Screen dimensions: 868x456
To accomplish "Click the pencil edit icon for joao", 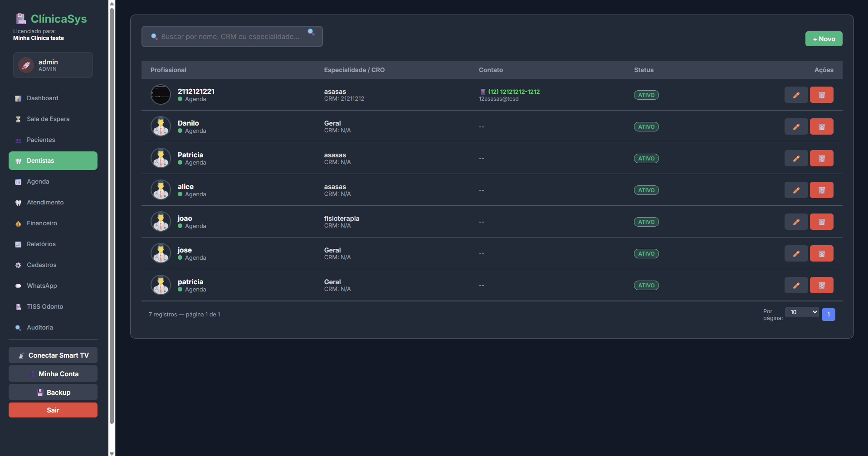I will 796,222.
